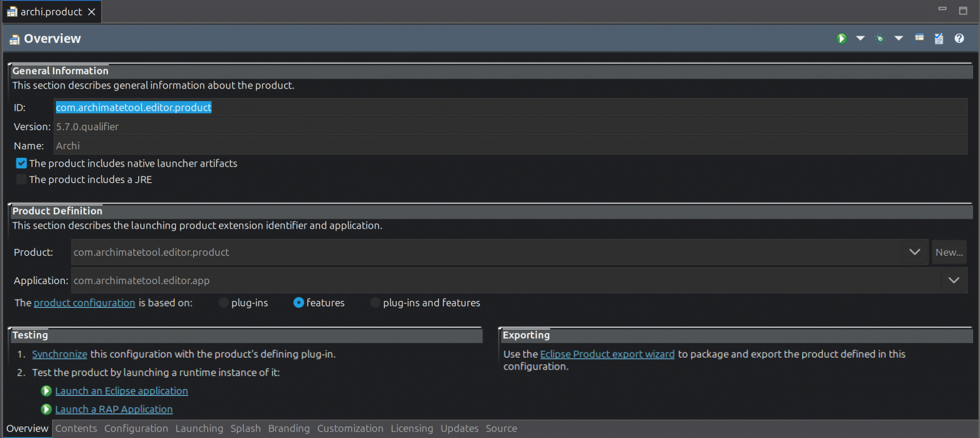Choose 'plug-ins and features' radio option
Image resolution: width=980 pixels, height=438 pixels.
pyautogui.click(x=375, y=303)
